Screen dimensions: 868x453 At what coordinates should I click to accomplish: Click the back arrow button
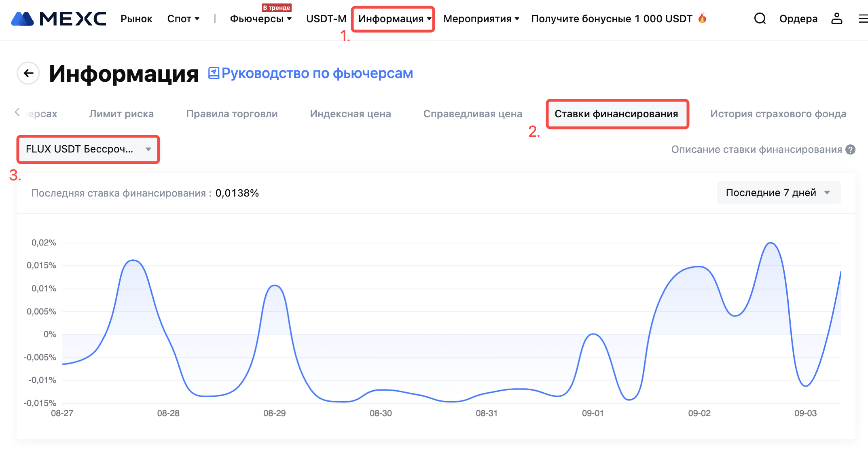tap(28, 73)
